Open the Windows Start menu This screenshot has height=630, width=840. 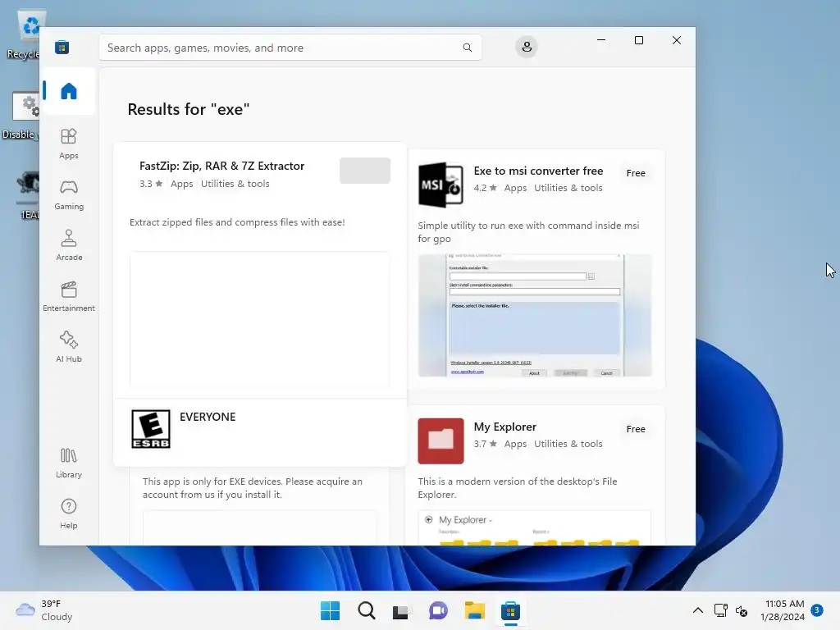(330, 610)
